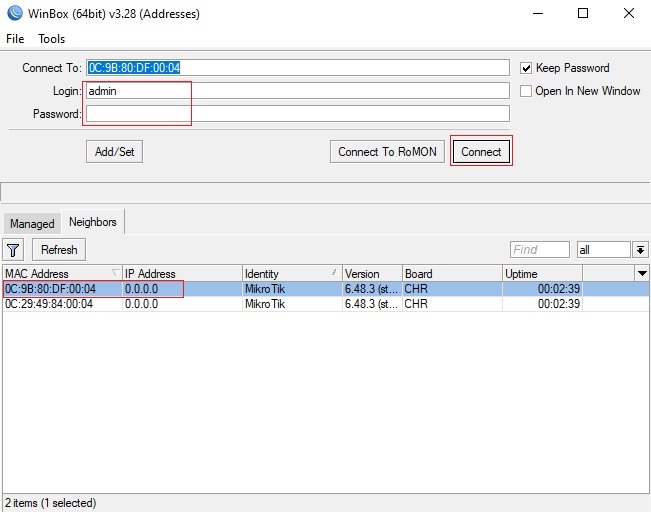Sort by Board column header
This screenshot has height=512, width=651.
coord(453,274)
